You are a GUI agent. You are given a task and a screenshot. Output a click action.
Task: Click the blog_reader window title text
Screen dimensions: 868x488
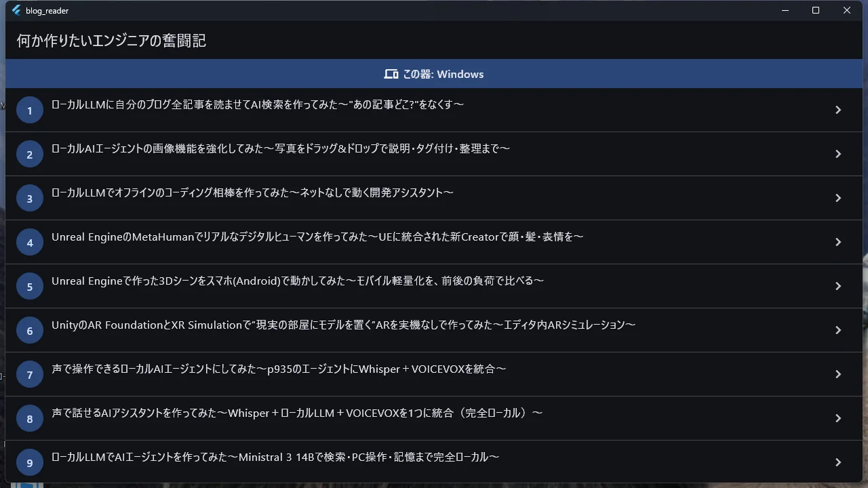(x=47, y=11)
